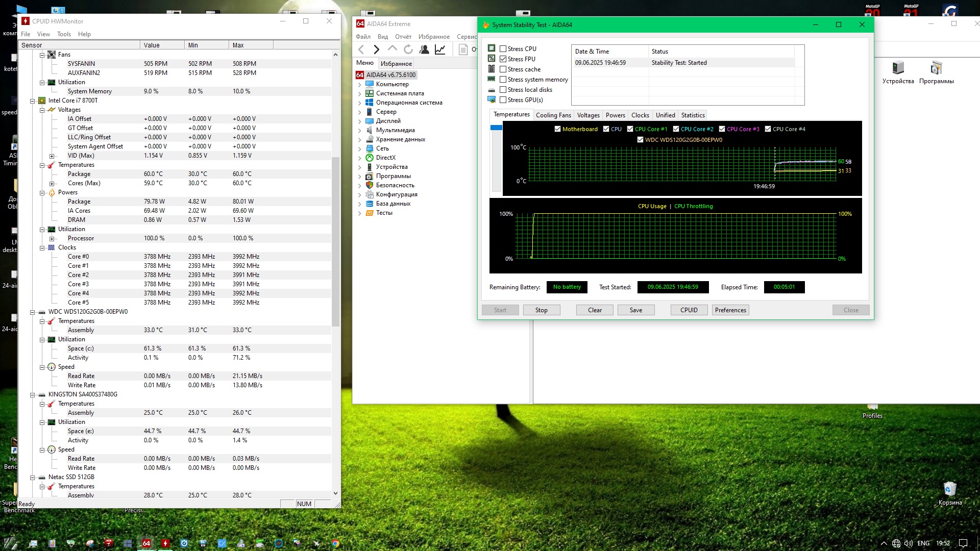Viewport: 980px width, 551px height.
Task: Click the Preferences button
Action: (x=730, y=310)
